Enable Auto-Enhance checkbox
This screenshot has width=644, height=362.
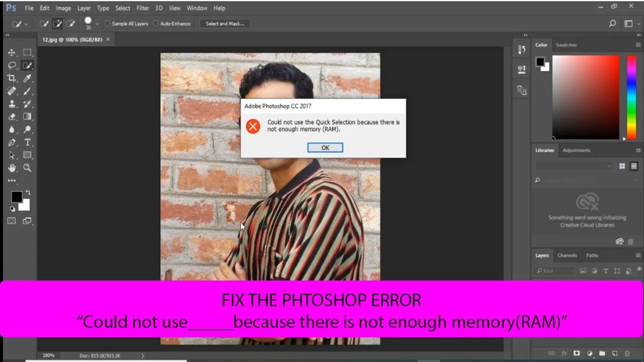click(155, 24)
